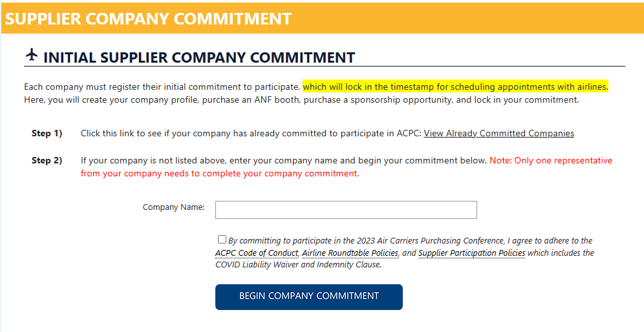Click the yellow highlighted timestamp sentence
644x332 pixels.
click(x=455, y=87)
